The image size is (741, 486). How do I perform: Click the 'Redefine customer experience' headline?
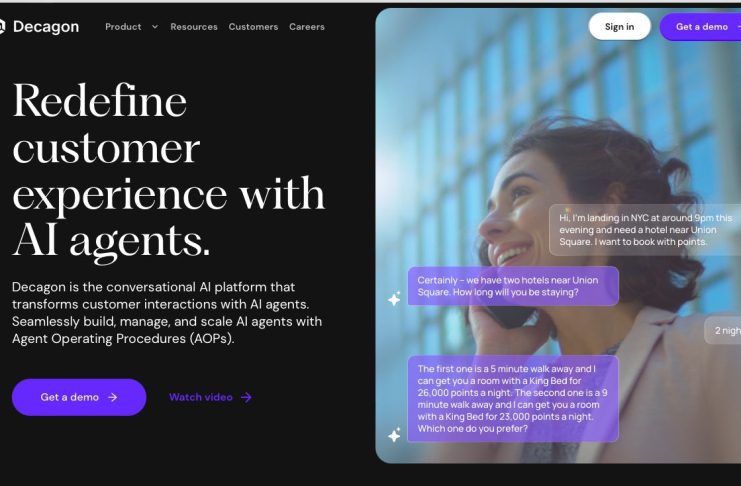coord(169,171)
